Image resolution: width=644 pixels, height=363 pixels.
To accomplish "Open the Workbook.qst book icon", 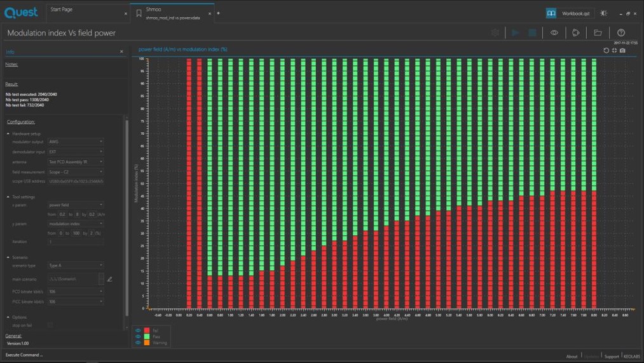I will click(551, 13).
